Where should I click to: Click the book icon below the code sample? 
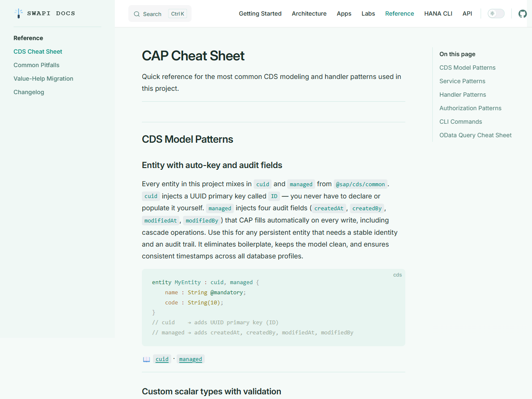(146, 358)
